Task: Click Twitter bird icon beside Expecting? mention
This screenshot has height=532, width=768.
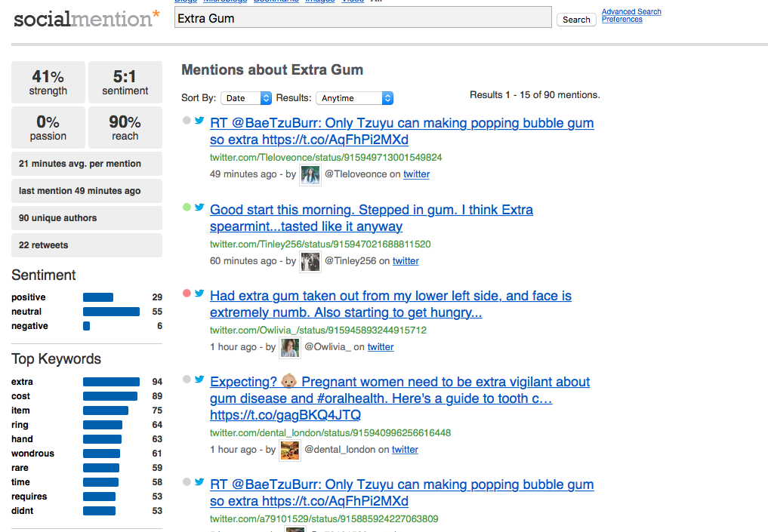Action: [199, 379]
